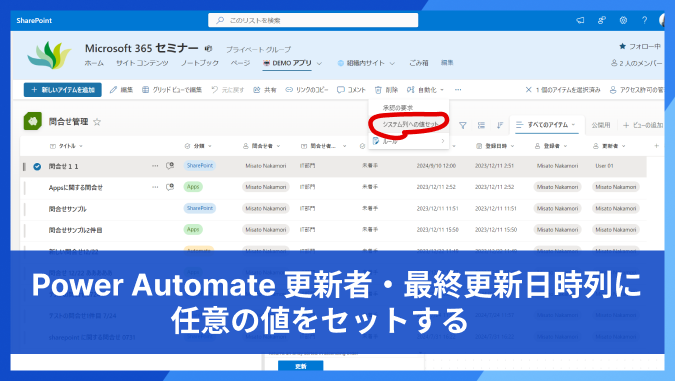Viewport: 675px width, 381px height.
Task: Select システム列への値セット menu entry
Action: coord(411,124)
